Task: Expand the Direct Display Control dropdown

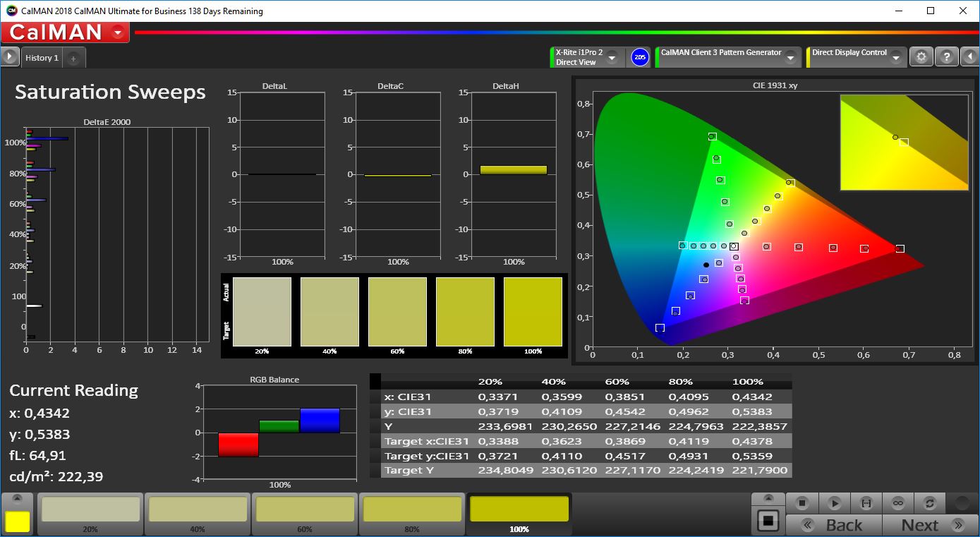Action: coord(896,58)
